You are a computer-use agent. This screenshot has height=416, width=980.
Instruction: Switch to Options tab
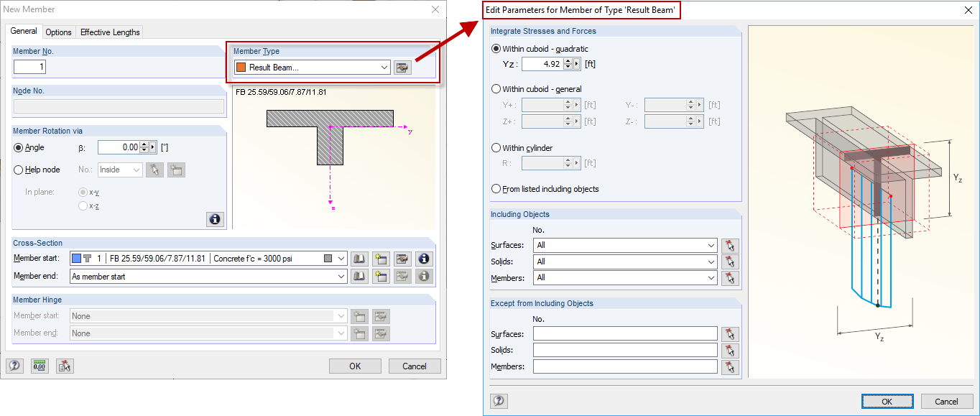point(58,32)
